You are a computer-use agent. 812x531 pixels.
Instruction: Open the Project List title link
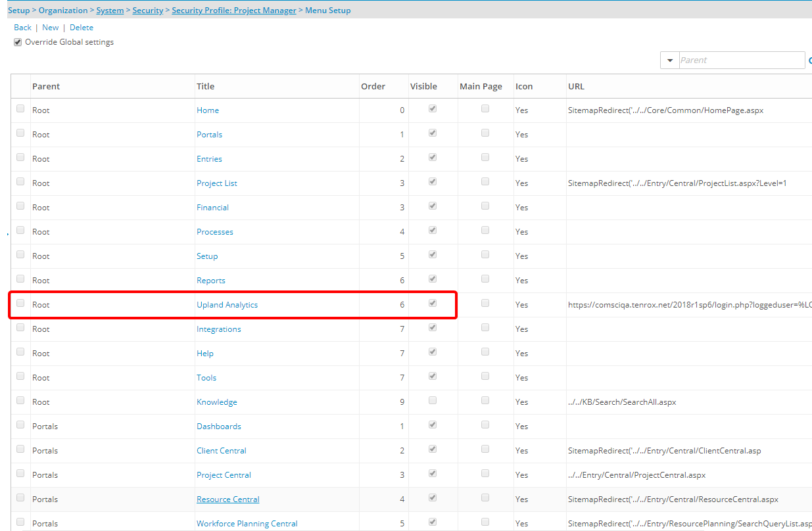(x=216, y=183)
